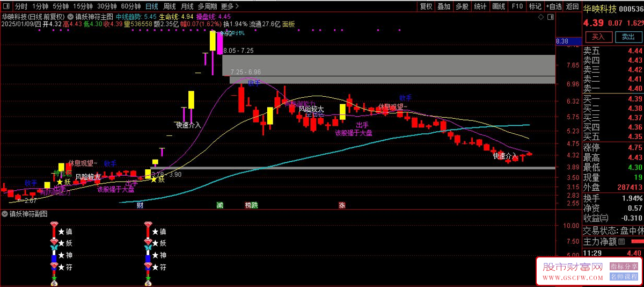
Task: Click the 涨停 limit-up value 4.75
Action: tap(635, 148)
